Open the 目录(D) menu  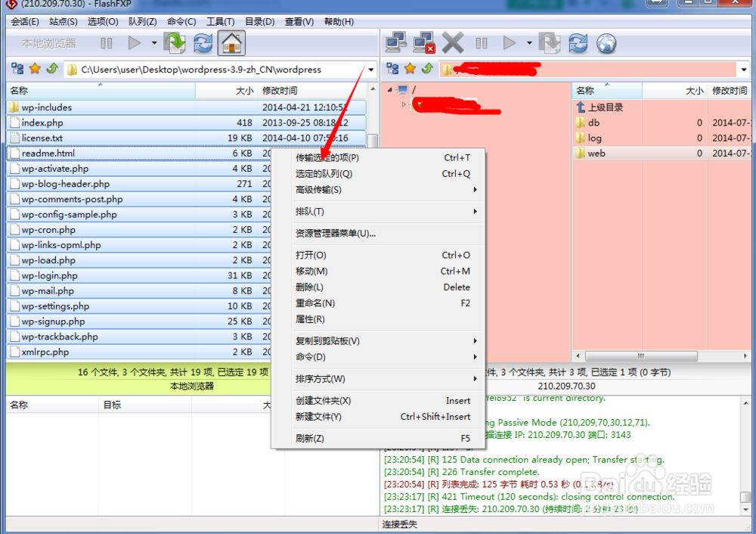pyautogui.click(x=259, y=22)
